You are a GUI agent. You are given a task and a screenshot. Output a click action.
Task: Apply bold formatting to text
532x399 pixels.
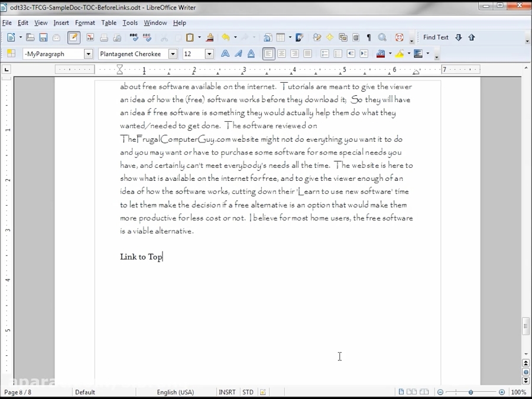click(x=226, y=53)
